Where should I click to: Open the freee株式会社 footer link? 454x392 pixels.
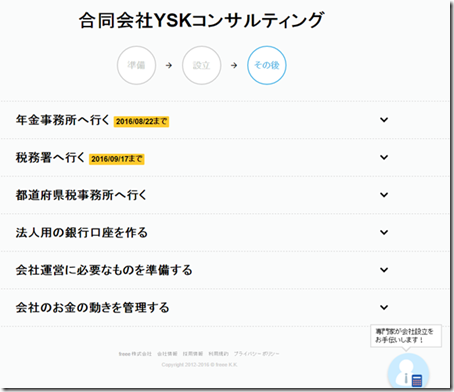click(x=135, y=354)
